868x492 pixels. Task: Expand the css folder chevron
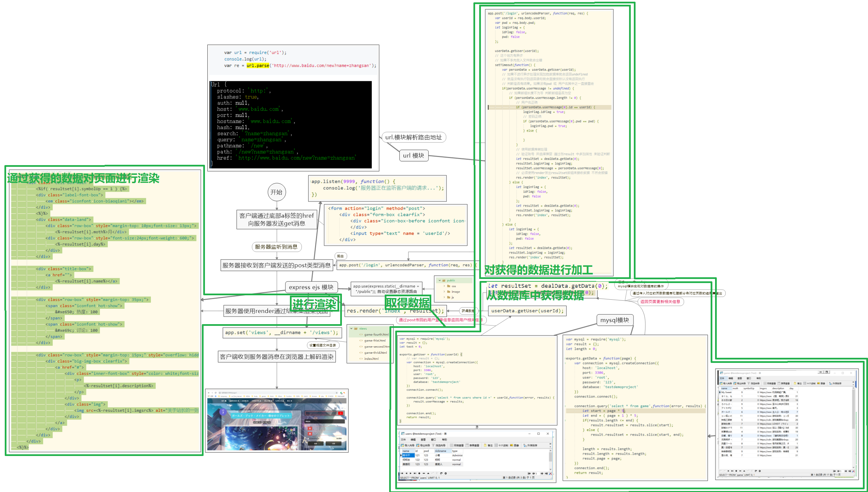tap(444, 286)
